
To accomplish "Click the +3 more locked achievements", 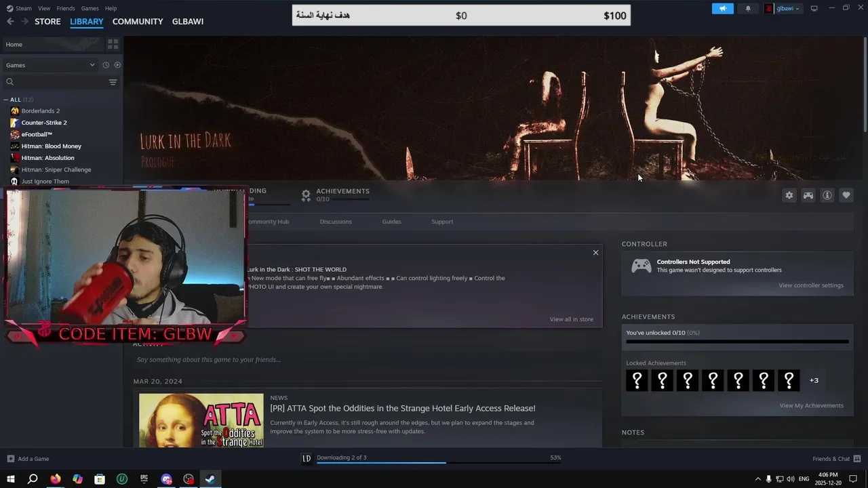I will 814,380.
